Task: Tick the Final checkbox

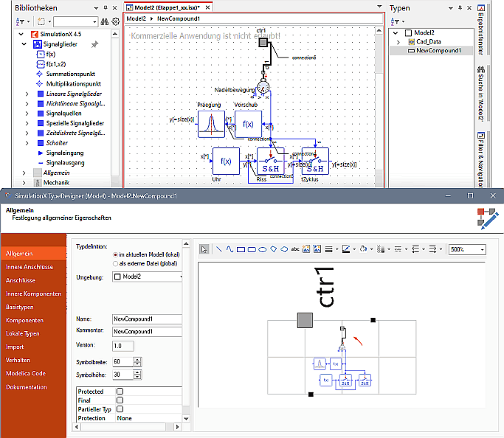Action: pos(120,400)
